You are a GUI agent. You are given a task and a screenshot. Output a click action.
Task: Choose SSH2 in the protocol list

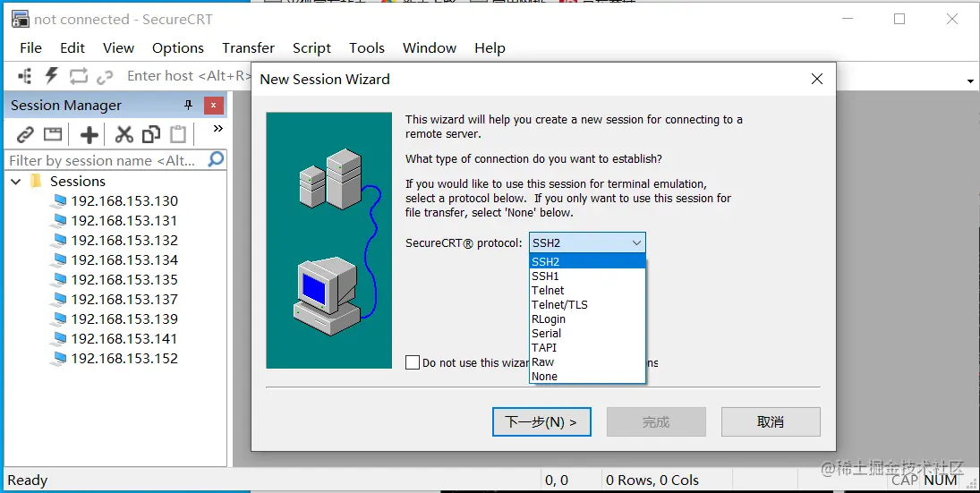587,262
